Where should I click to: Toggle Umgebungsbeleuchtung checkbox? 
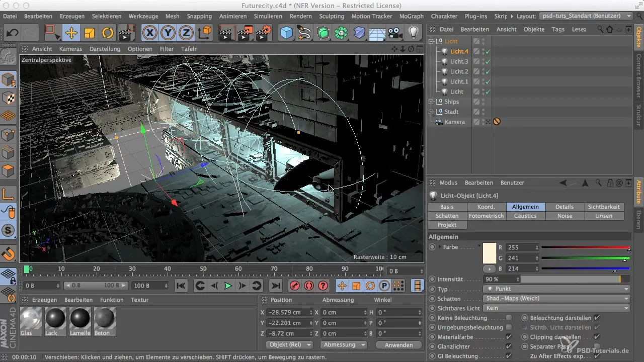[509, 327]
